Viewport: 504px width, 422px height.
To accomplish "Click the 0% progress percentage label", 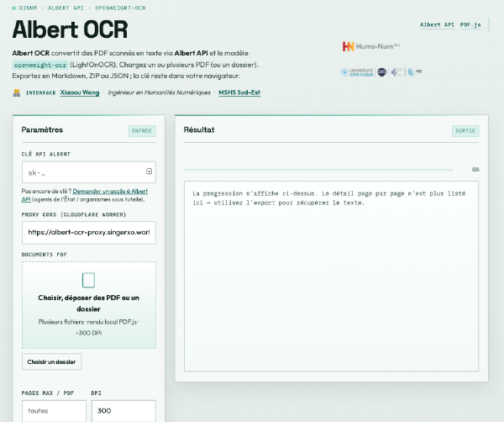I will point(475,170).
